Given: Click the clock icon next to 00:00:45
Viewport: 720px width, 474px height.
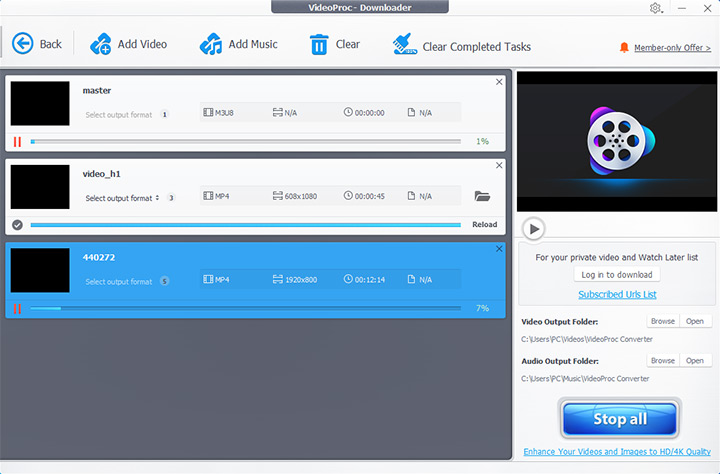Looking at the screenshot, I should tap(348, 196).
